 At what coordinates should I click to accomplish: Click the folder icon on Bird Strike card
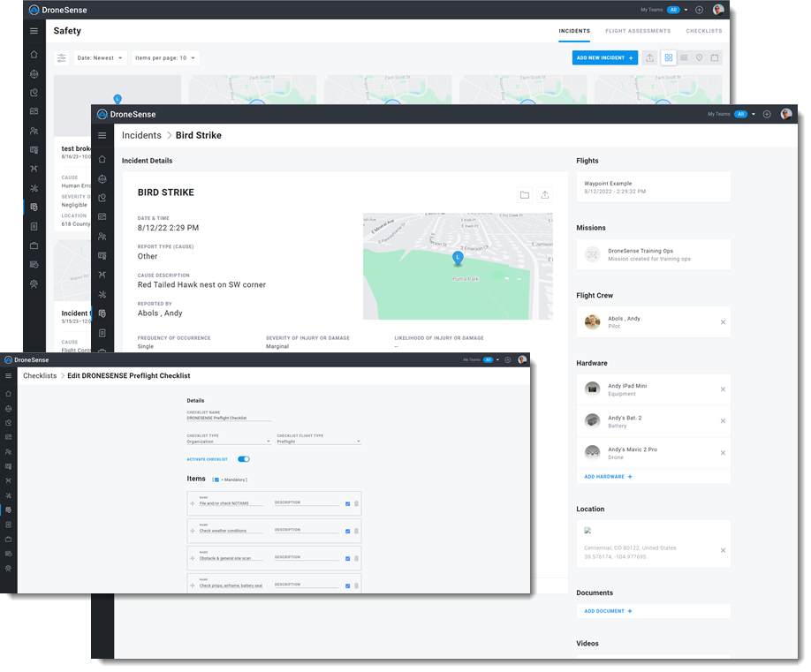(525, 195)
